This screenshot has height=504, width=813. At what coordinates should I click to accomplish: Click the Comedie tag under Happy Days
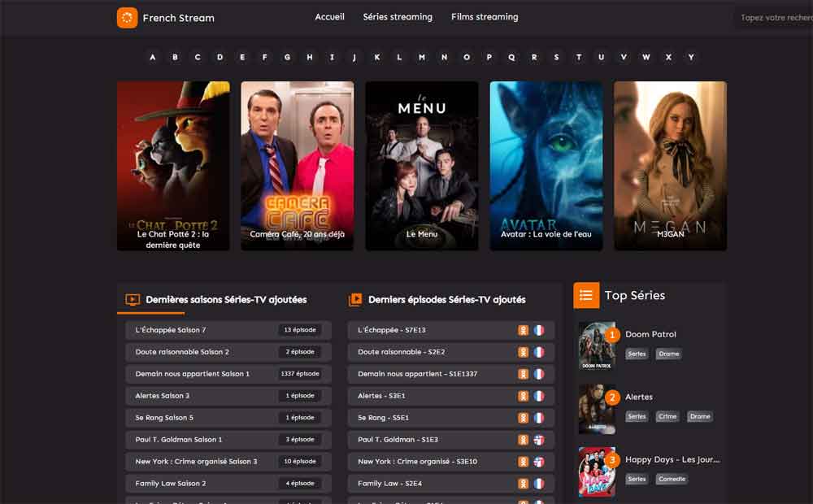(x=672, y=479)
